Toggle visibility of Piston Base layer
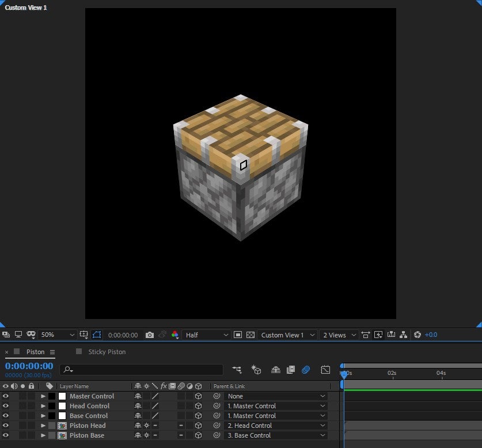 6,435
